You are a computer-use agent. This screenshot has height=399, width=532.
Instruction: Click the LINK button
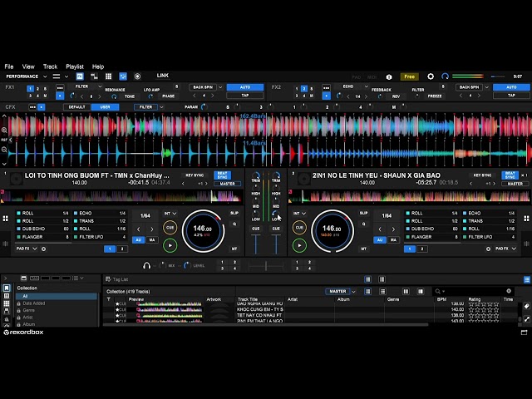163,76
